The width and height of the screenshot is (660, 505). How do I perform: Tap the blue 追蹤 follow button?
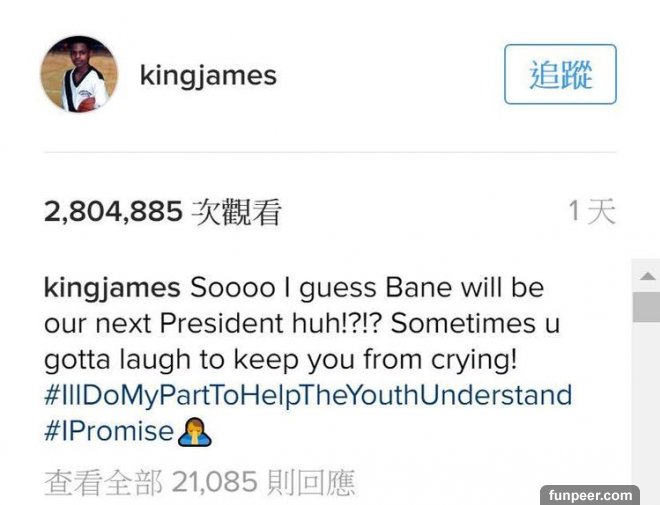click(x=560, y=74)
